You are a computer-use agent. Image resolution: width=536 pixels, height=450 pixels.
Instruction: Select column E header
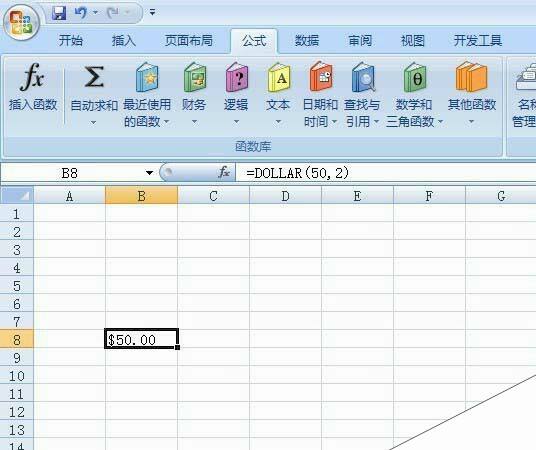[x=358, y=196]
